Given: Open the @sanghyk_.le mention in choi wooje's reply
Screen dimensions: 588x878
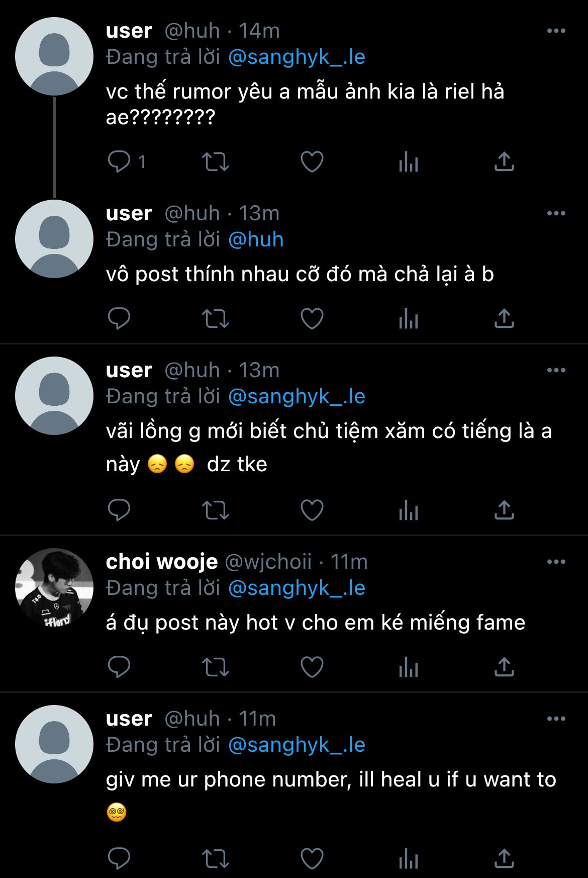Looking at the screenshot, I should point(297,588).
